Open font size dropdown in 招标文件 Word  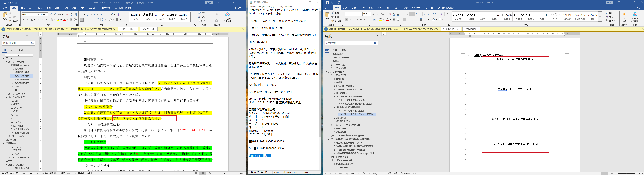click(47, 15)
